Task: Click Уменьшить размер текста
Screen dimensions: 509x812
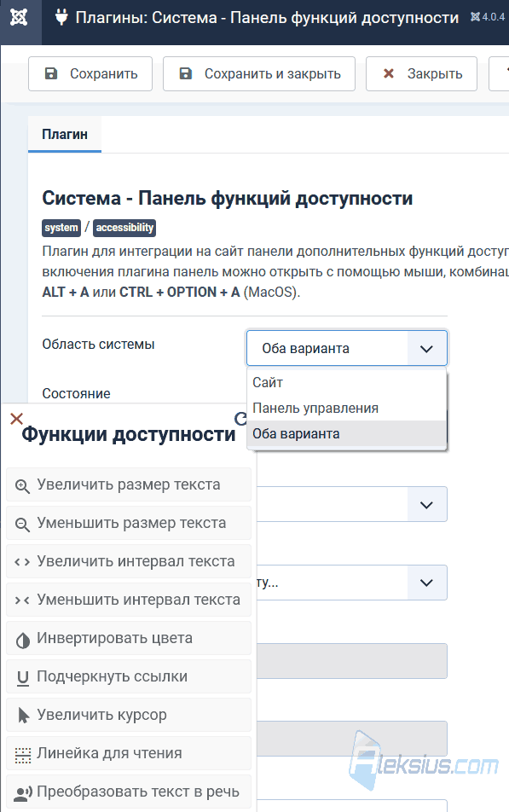Action: tap(129, 523)
